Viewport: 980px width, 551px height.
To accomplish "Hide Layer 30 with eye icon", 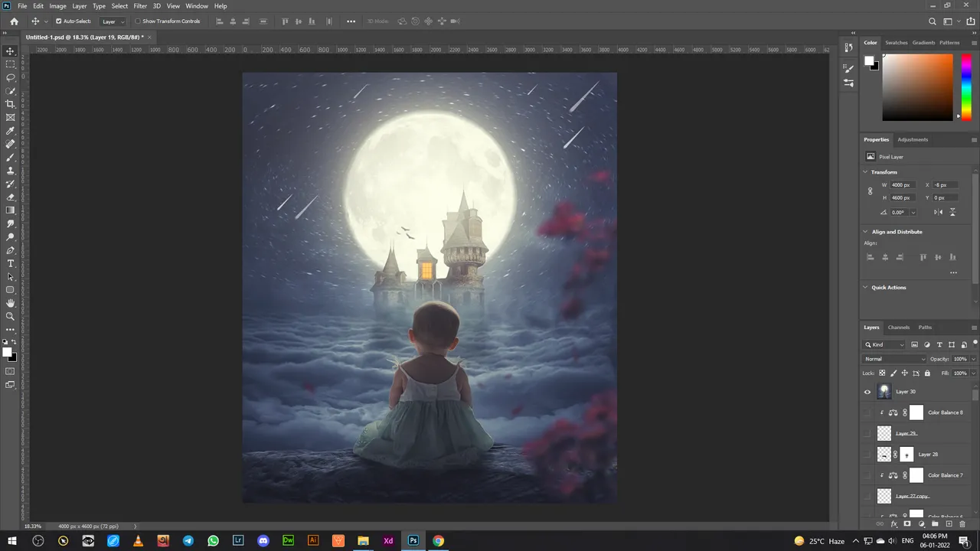I will 867,392.
